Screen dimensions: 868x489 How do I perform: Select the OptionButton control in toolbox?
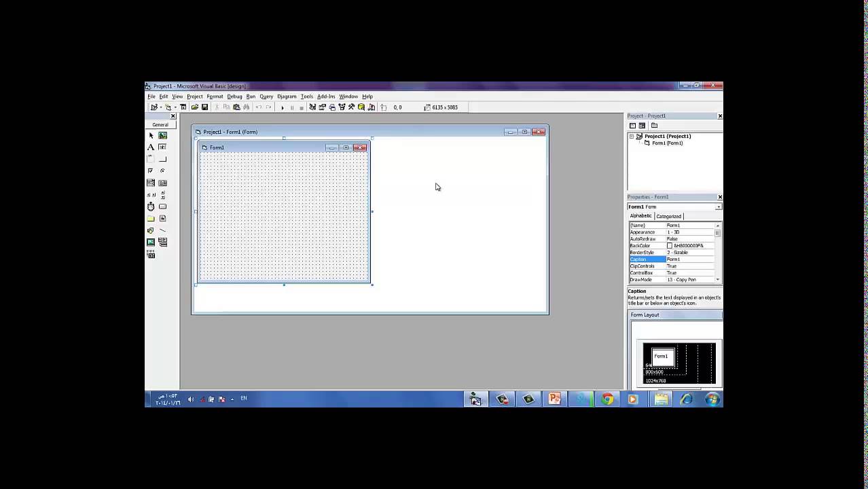(162, 170)
